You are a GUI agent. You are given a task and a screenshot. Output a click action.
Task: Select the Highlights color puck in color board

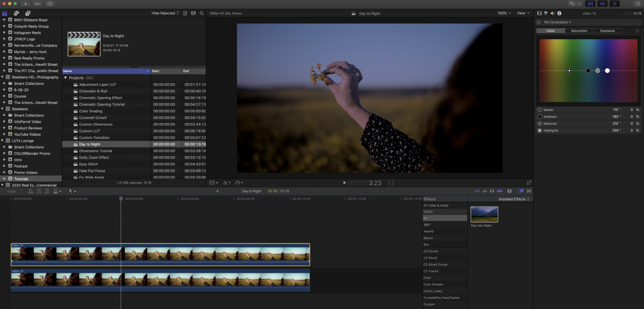pos(607,71)
